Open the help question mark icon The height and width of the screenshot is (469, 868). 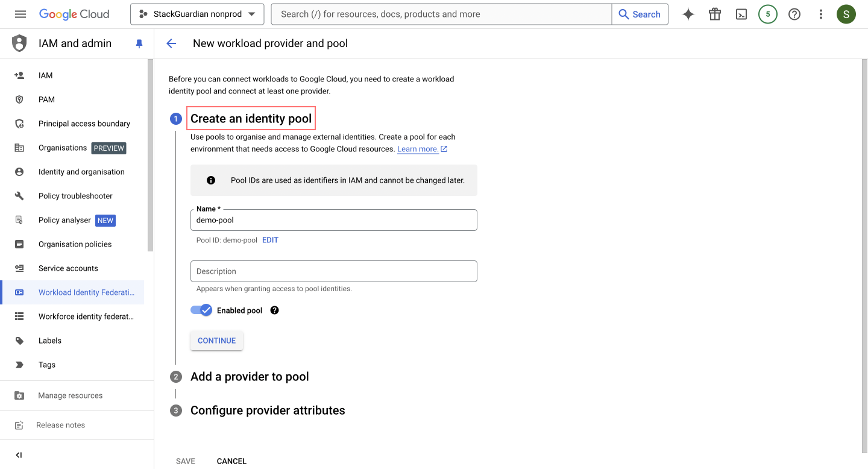pos(794,14)
